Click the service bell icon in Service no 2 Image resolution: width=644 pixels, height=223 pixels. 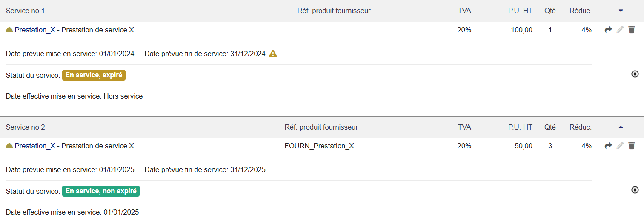point(9,146)
